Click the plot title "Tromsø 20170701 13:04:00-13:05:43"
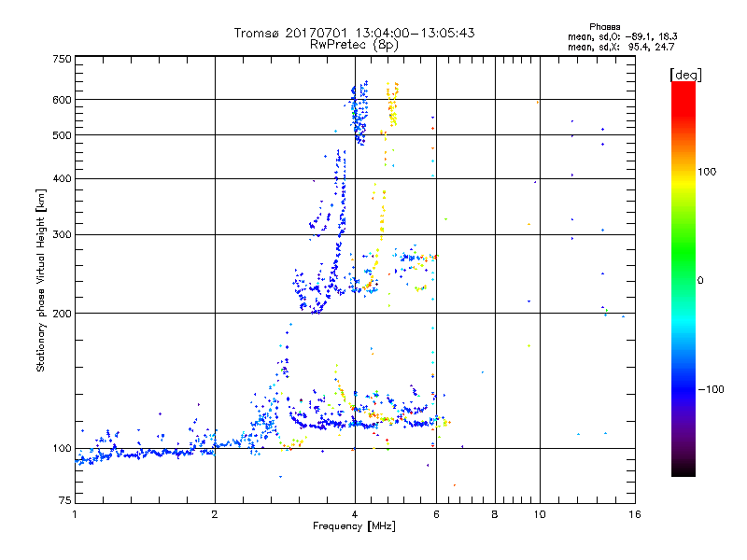Viewport: 747px width, 560px height. pyautogui.click(x=355, y=33)
